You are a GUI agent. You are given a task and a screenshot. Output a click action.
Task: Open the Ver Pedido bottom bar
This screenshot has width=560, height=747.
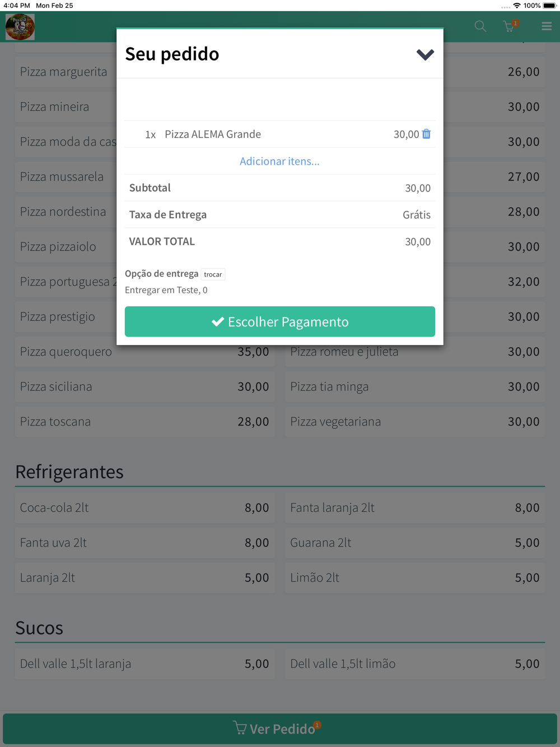click(x=280, y=729)
